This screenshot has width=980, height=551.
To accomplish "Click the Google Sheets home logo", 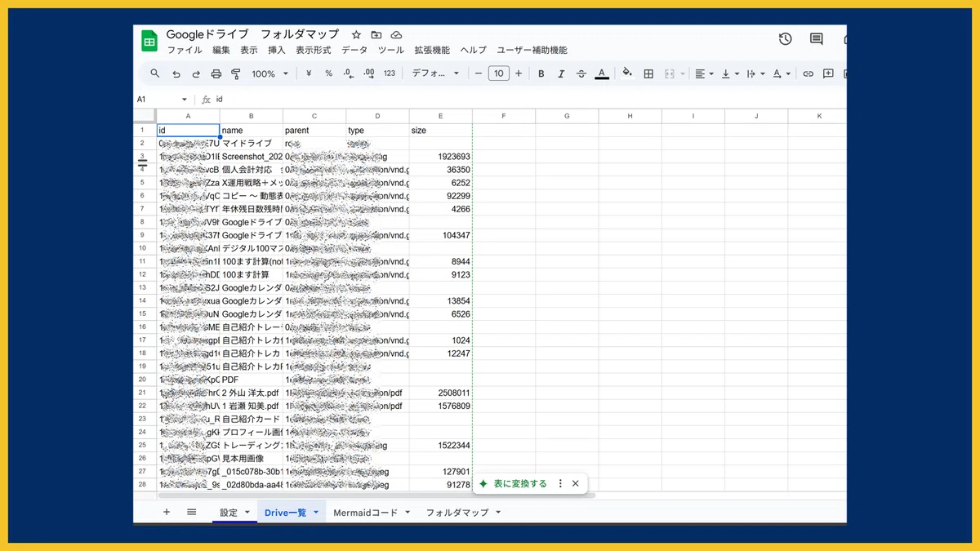I will pyautogui.click(x=149, y=42).
